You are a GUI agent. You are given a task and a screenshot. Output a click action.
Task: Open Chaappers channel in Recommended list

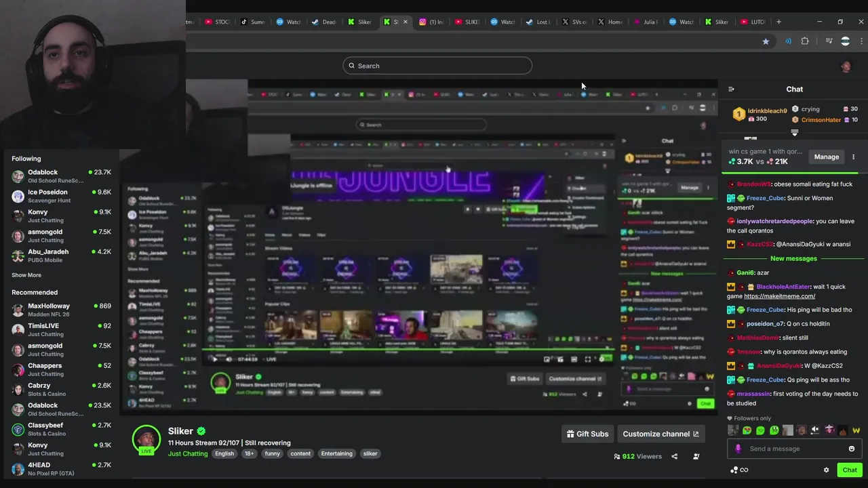[61, 369]
